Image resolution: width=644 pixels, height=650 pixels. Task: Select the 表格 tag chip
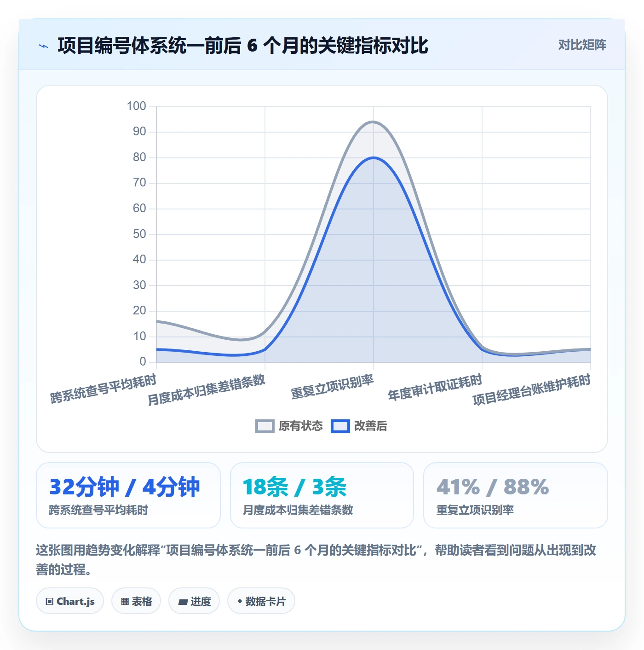tap(136, 601)
